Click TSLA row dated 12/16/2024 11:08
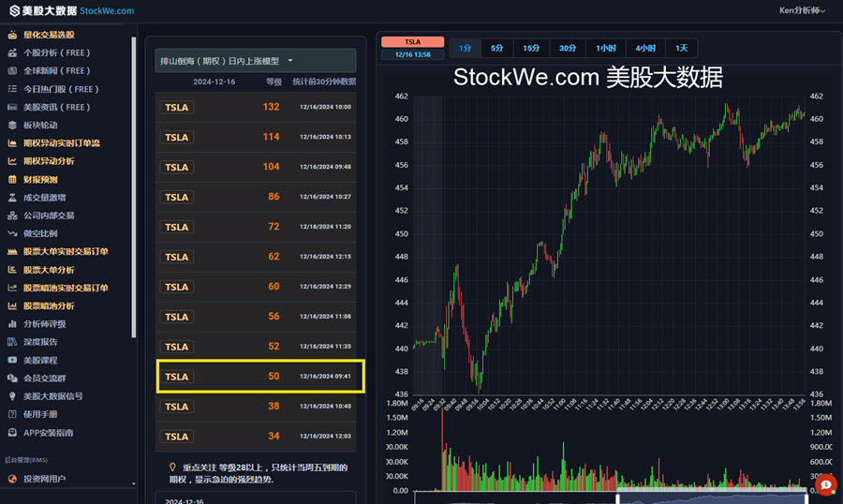843x504 pixels. [256, 317]
